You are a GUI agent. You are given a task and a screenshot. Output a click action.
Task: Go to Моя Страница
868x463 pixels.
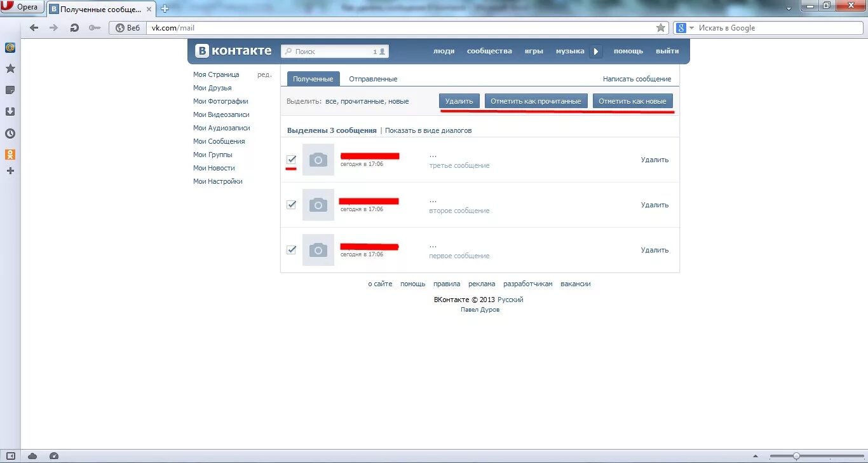[x=216, y=74]
